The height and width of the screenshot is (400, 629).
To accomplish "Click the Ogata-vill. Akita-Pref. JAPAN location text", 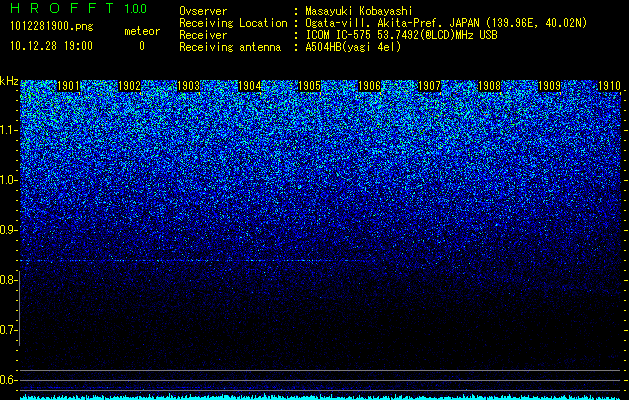I will 446,23.
